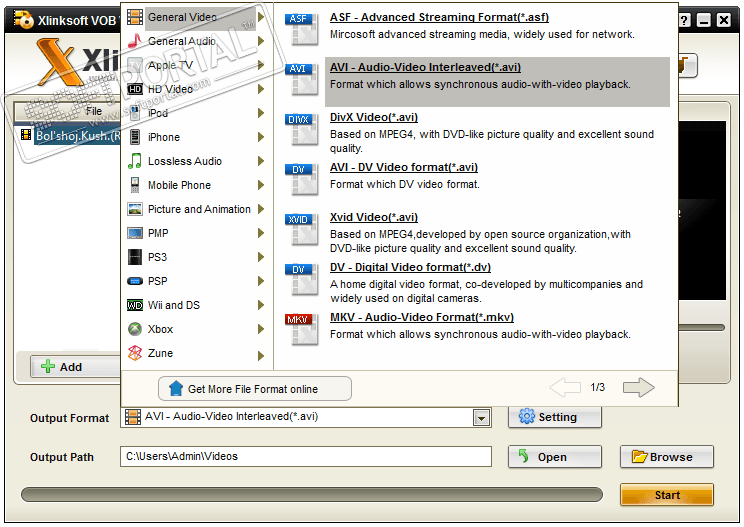Screen dimensions: 744x527
Task: Click the iPhone device icon
Action: pyautogui.click(x=135, y=137)
